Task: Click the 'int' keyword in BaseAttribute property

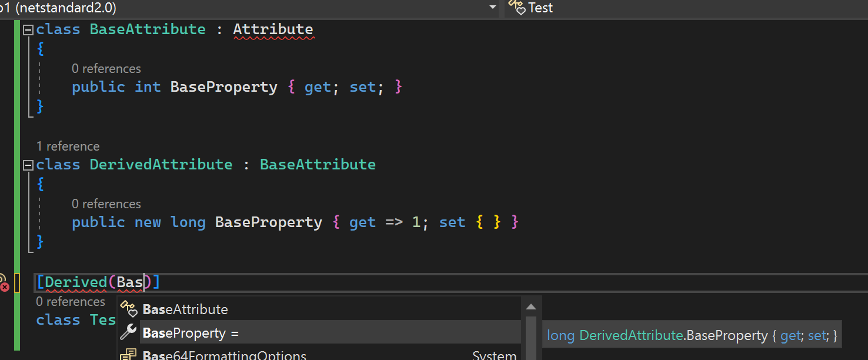Action: click(x=148, y=86)
